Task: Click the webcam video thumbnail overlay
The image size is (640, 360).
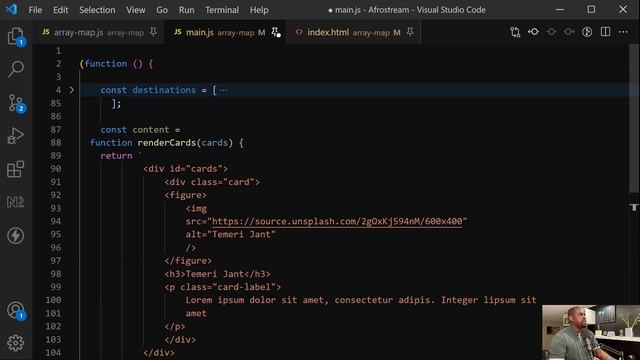Action: tap(591, 332)
